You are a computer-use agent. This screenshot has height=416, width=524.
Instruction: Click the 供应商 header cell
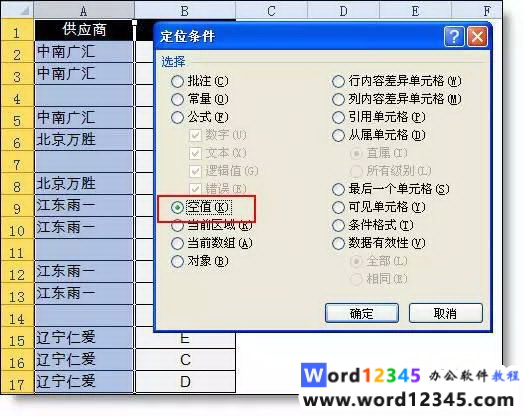[x=84, y=30]
